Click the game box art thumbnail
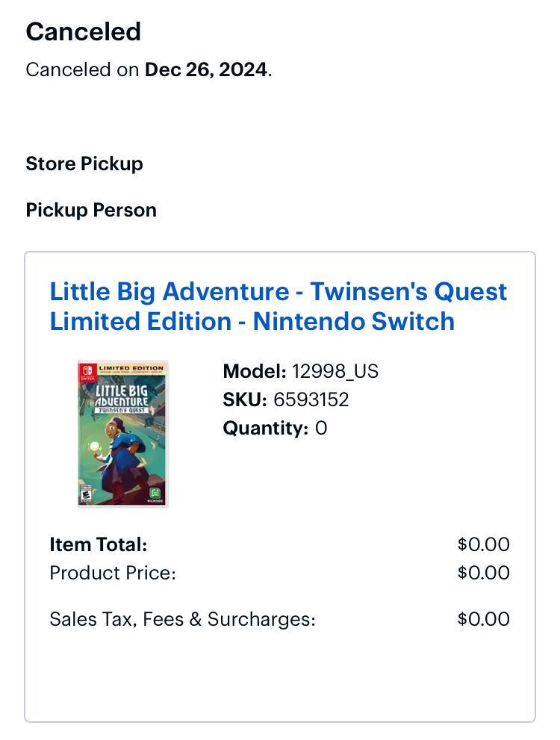This screenshot has height=740, width=560. (x=123, y=434)
